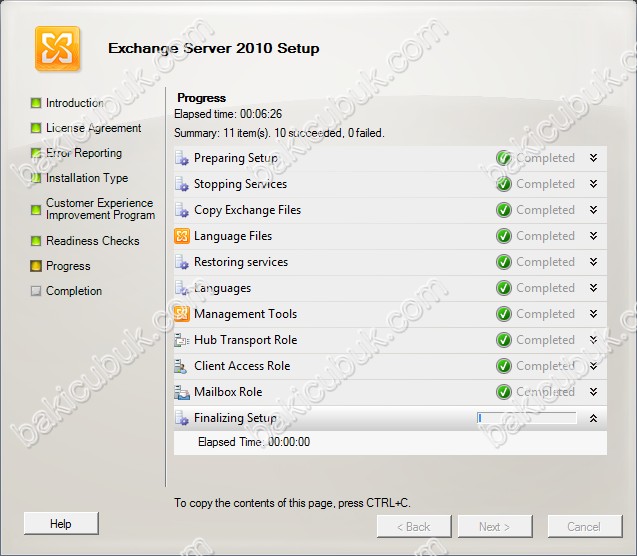Screen dimensions: 637x556
Task: Click green checkmark for Language Files
Action: tap(504, 236)
